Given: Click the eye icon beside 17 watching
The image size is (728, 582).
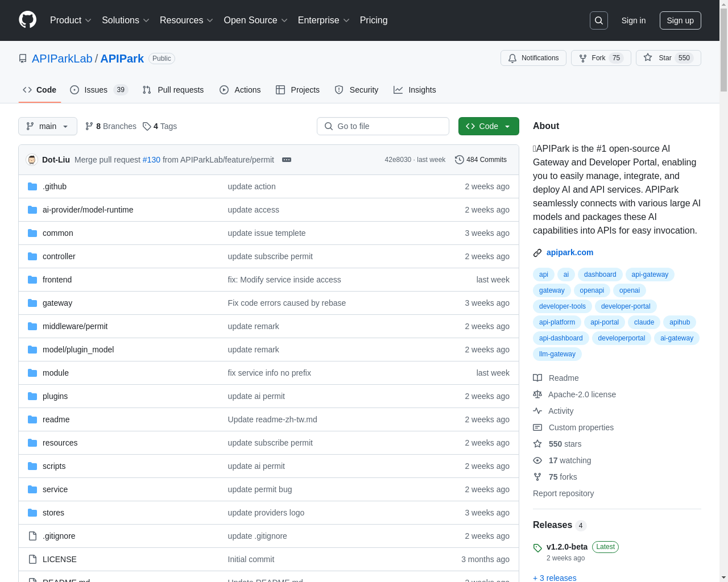Looking at the screenshot, I should (x=537, y=460).
